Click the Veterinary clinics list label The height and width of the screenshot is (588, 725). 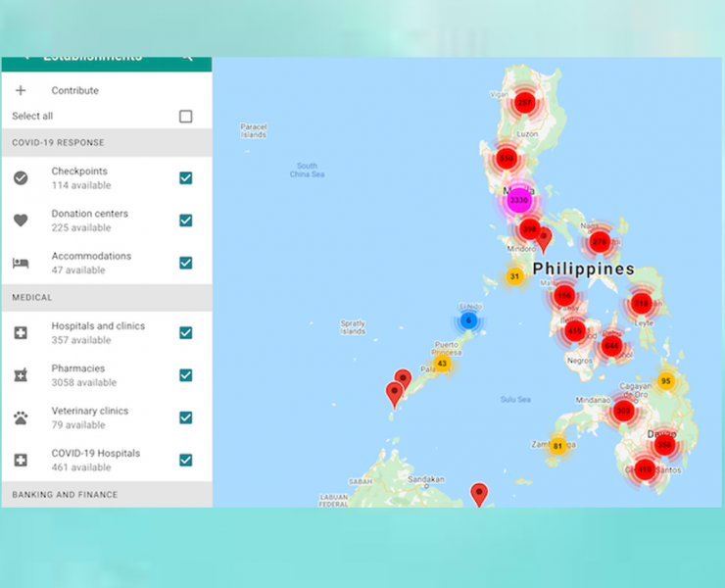(x=90, y=411)
